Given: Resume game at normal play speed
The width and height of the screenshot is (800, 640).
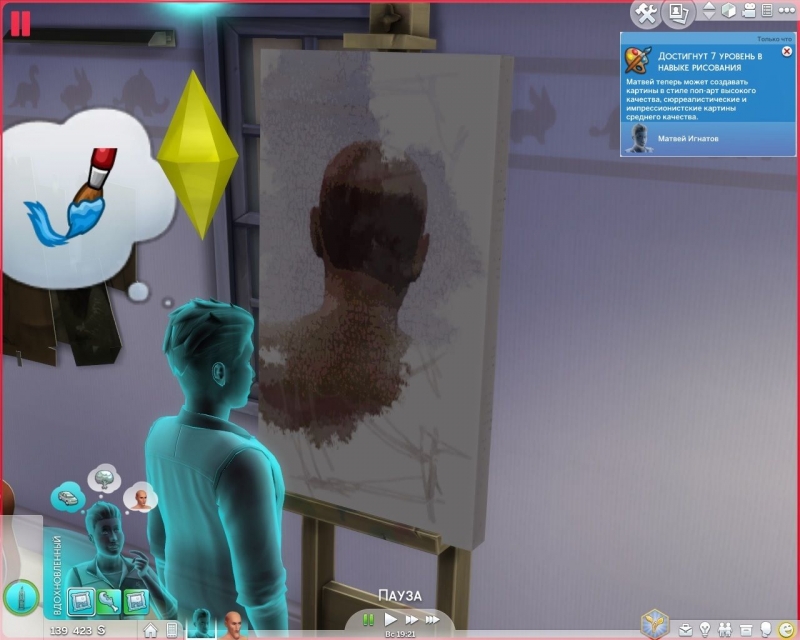Looking at the screenshot, I should 390,620.
